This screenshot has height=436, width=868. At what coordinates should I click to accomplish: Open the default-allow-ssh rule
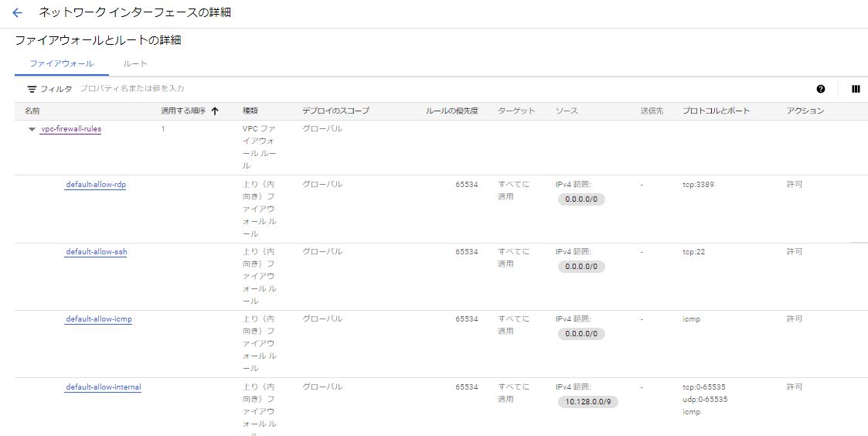click(96, 252)
